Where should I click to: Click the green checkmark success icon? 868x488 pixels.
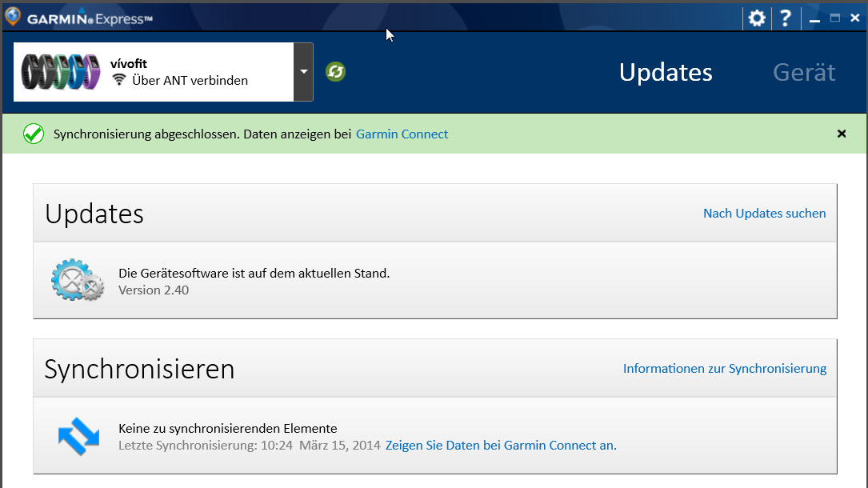34,134
